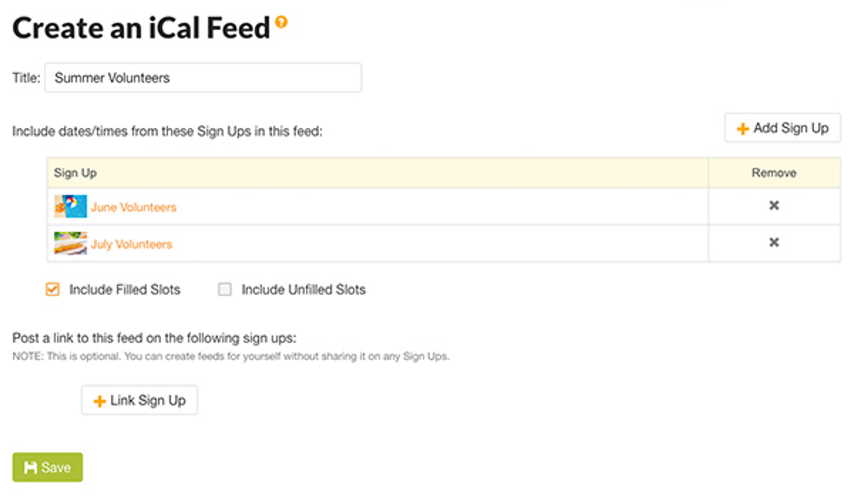Click the floppy disk icon on Save
This screenshot has height=502, width=868.
(30, 468)
